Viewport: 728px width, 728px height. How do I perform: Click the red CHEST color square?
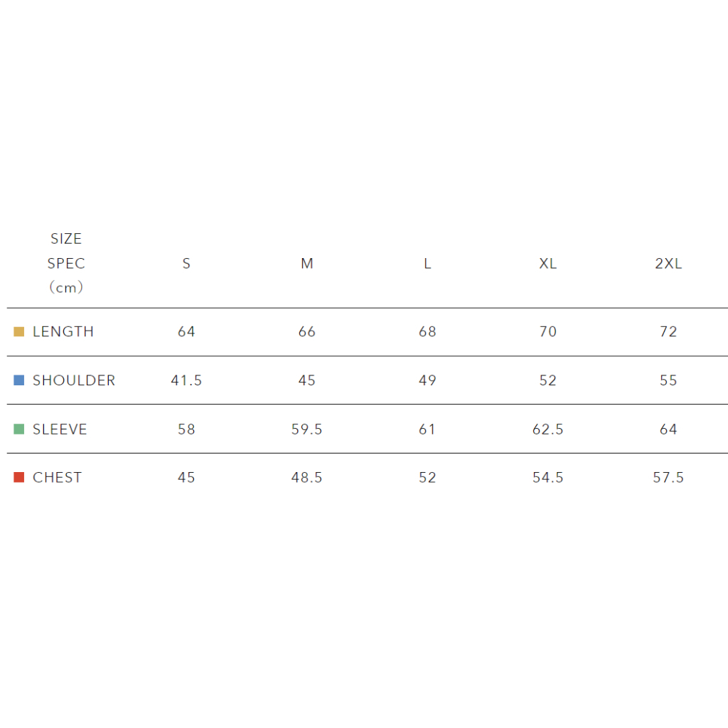coord(19,478)
